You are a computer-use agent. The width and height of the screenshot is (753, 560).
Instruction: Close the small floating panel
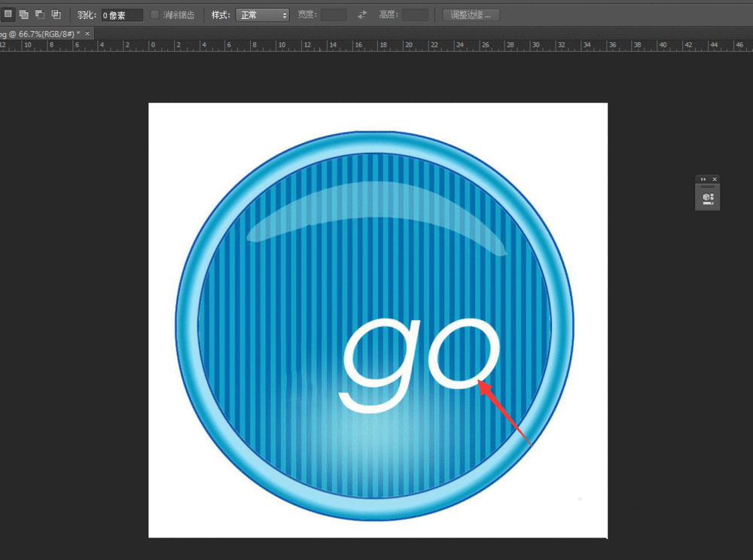click(715, 179)
